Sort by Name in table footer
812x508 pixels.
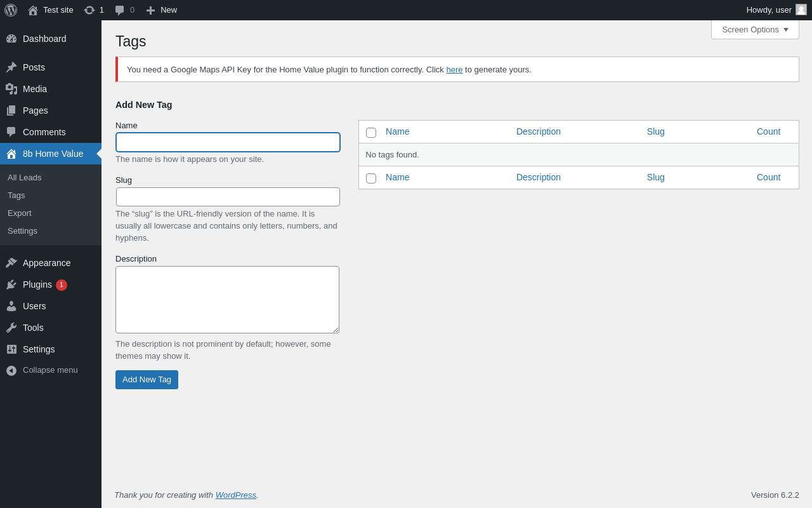point(398,177)
